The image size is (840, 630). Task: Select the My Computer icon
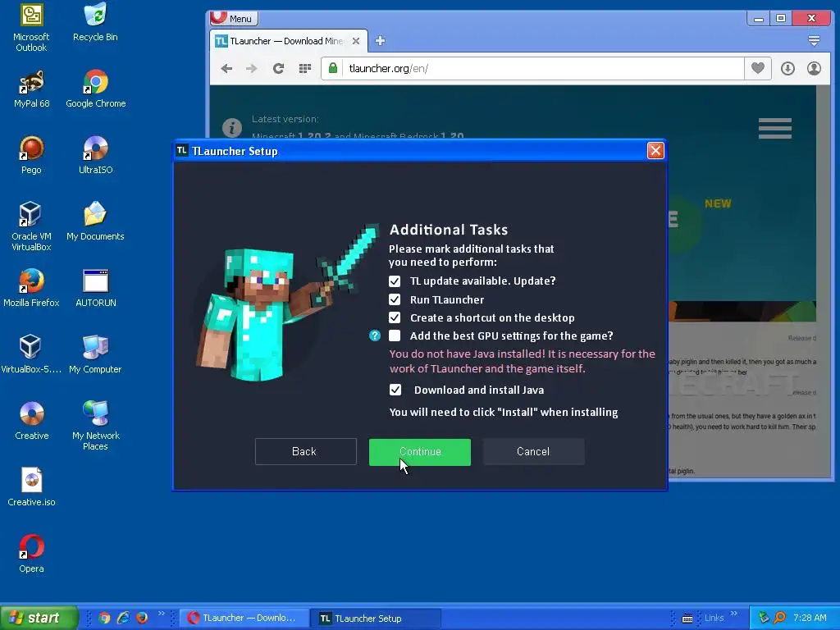[x=95, y=354]
